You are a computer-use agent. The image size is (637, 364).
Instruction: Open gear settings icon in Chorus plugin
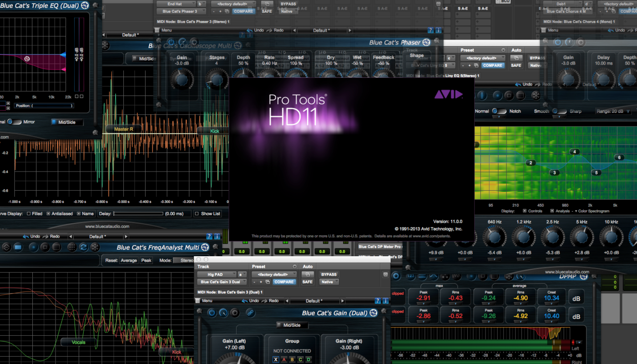coord(581,42)
